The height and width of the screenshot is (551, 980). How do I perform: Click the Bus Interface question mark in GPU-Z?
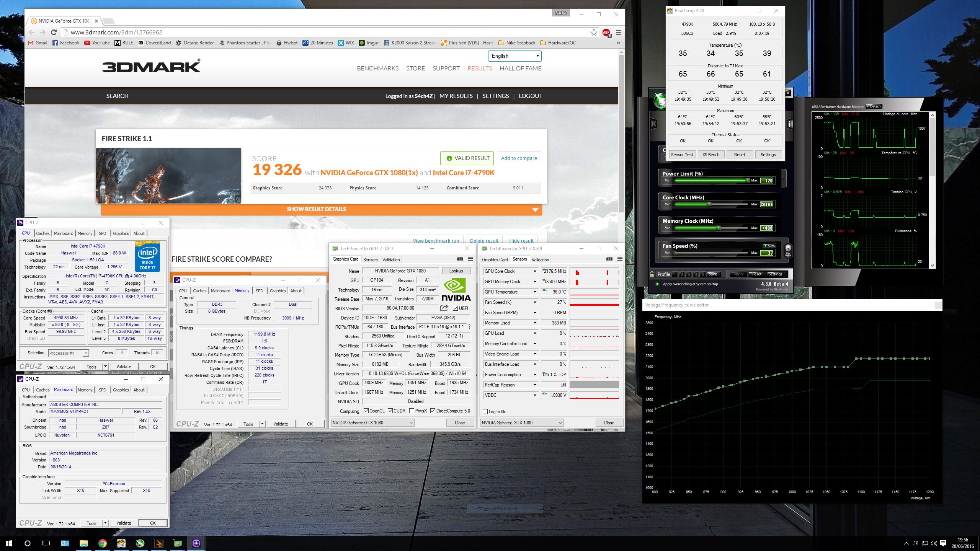coord(469,327)
